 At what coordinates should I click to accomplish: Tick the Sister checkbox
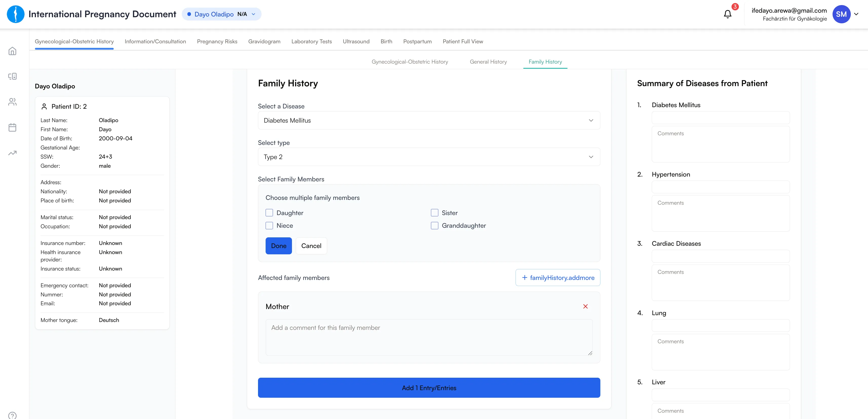(434, 213)
